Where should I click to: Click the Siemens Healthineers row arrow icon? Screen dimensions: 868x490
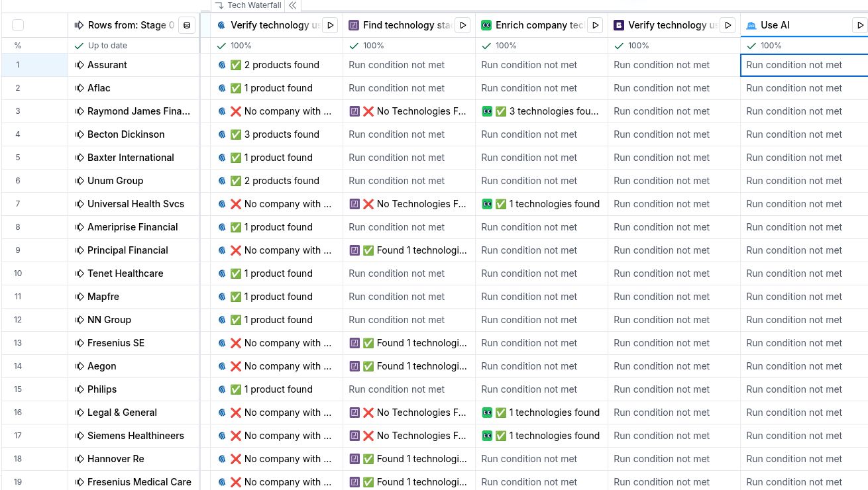click(x=80, y=436)
